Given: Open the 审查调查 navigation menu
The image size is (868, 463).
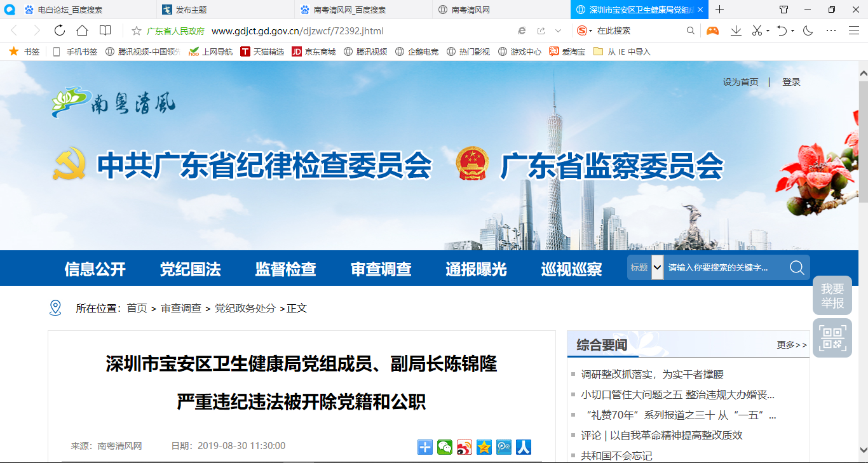Looking at the screenshot, I should [x=381, y=269].
